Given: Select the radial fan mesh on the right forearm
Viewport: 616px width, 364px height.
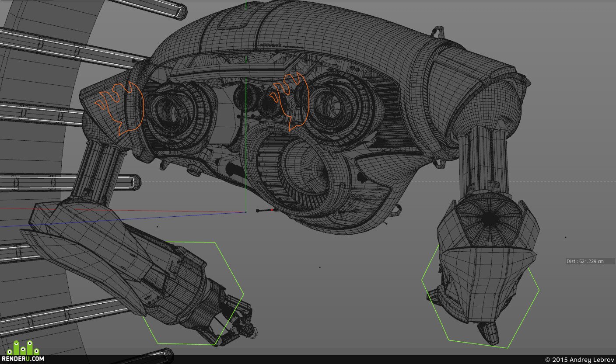Looking at the screenshot, I should [x=490, y=218].
